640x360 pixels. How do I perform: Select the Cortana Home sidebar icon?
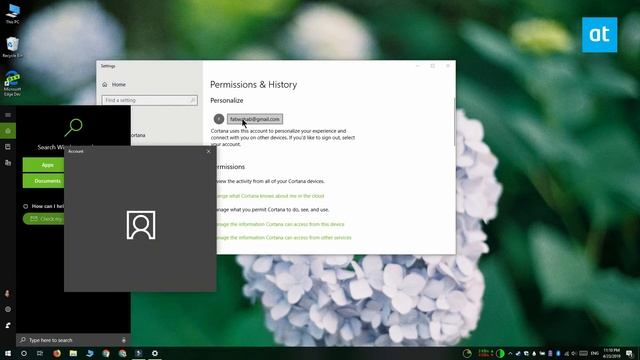tap(8, 131)
